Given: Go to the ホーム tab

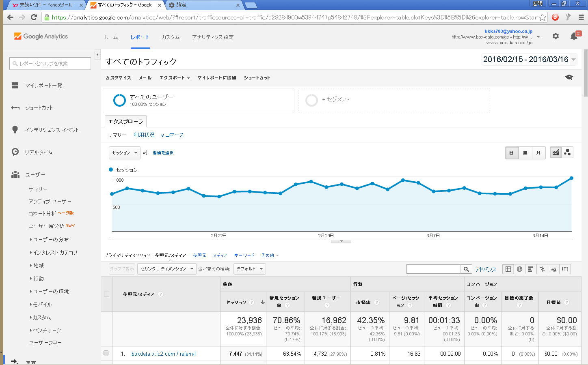Looking at the screenshot, I should click(x=110, y=37).
